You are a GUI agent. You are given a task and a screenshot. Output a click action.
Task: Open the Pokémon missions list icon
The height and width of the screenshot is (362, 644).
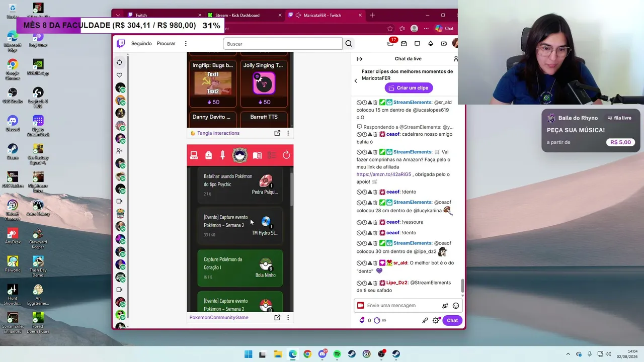(x=272, y=155)
